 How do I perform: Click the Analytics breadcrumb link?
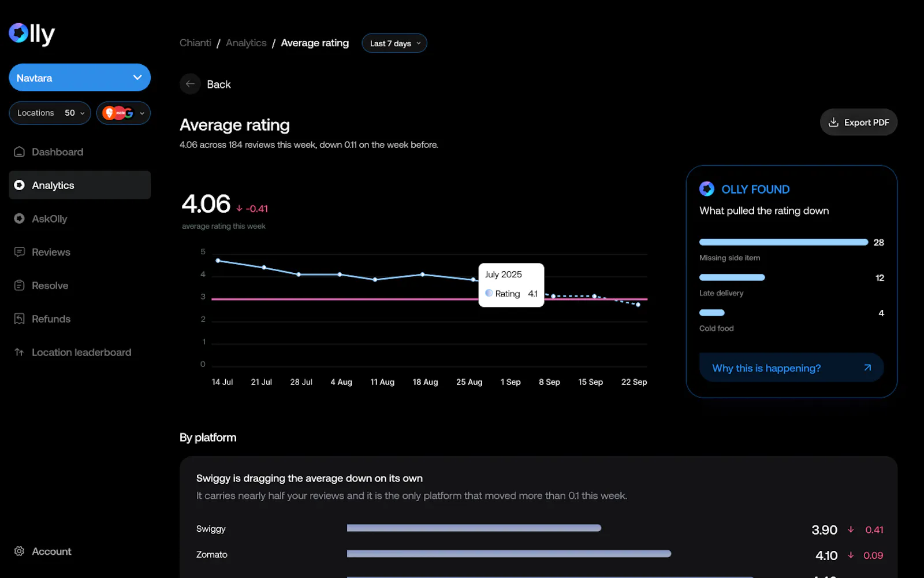[246, 43]
